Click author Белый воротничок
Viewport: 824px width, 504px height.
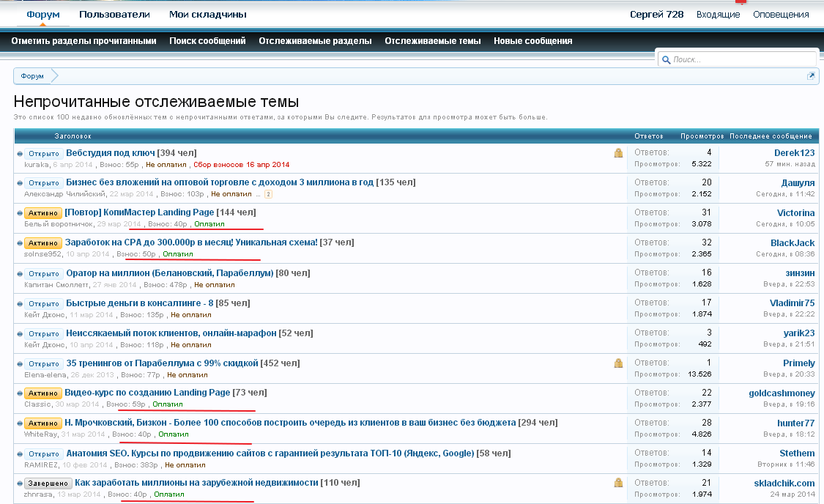(59, 224)
